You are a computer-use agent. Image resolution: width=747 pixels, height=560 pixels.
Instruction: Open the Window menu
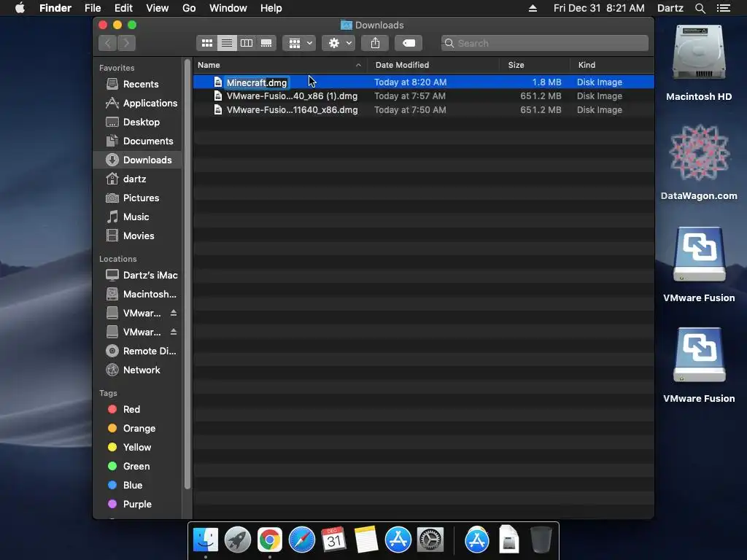[x=228, y=8]
